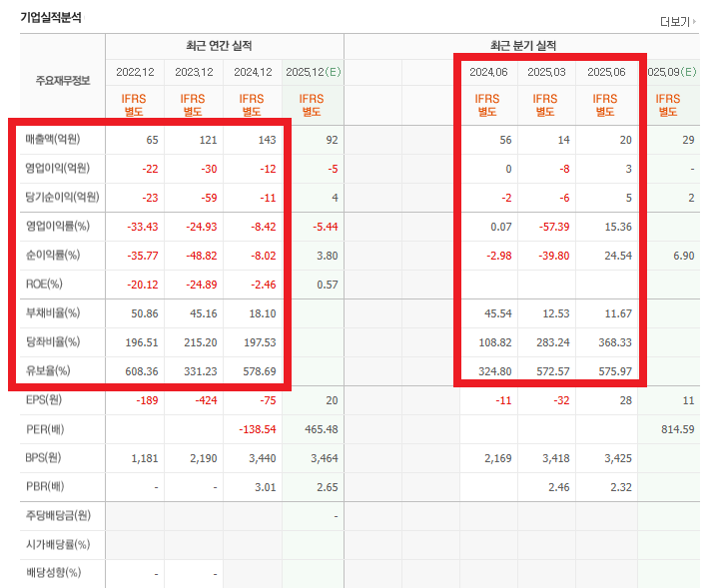The height and width of the screenshot is (588, 708).
Task: Click the 기업실적분석 section heading
Action: [x=51, y=17]
